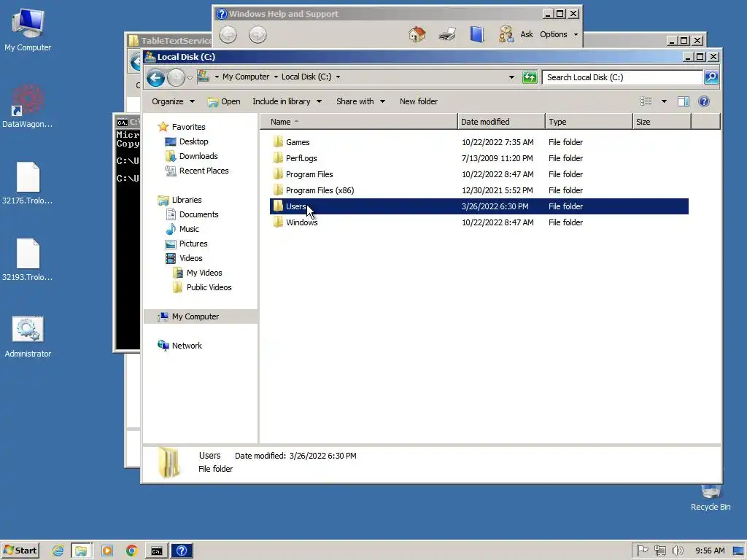This screenshot has height=560, width=747.
Task: Launch Chrome from the taskbar
Action: [132, 551]
